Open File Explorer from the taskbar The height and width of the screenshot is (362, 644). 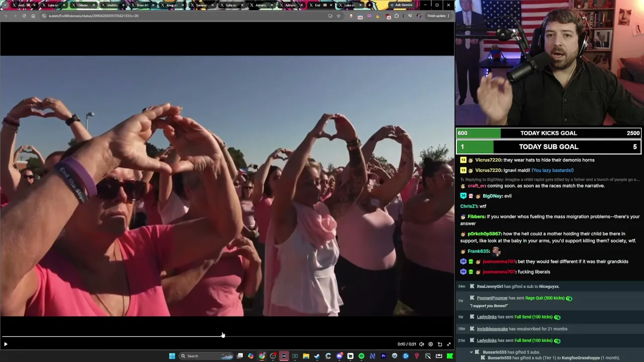(306, 356)
